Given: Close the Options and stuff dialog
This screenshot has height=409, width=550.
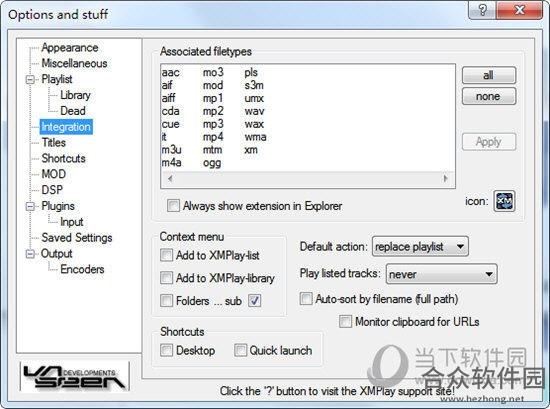Looking at the screenshot, I should (519, 10).
